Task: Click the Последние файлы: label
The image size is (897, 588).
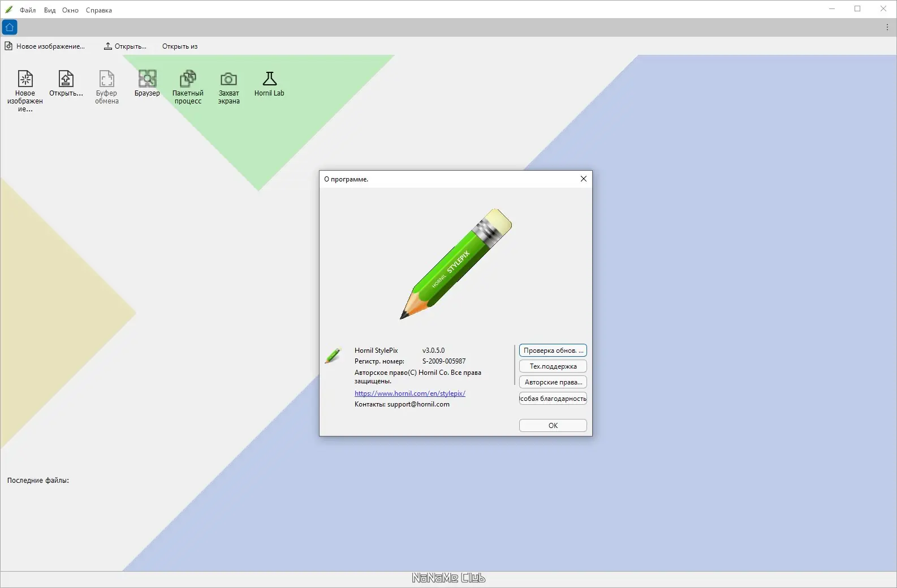Action: 38,481
